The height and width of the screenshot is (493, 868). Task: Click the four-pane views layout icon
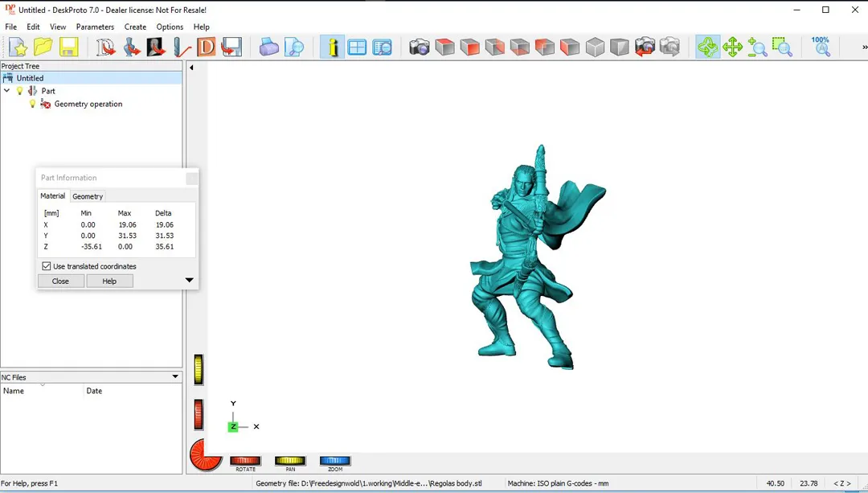[x=357, y=47]
